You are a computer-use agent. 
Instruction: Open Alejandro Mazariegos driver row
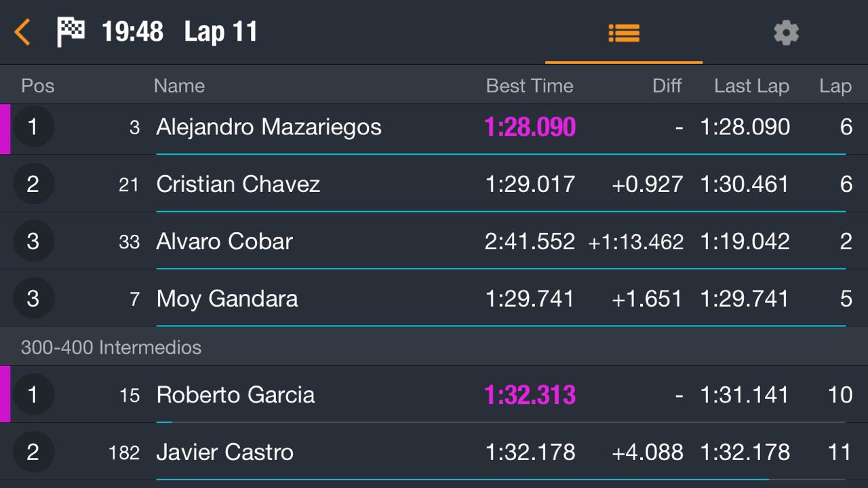coord(434,128)
